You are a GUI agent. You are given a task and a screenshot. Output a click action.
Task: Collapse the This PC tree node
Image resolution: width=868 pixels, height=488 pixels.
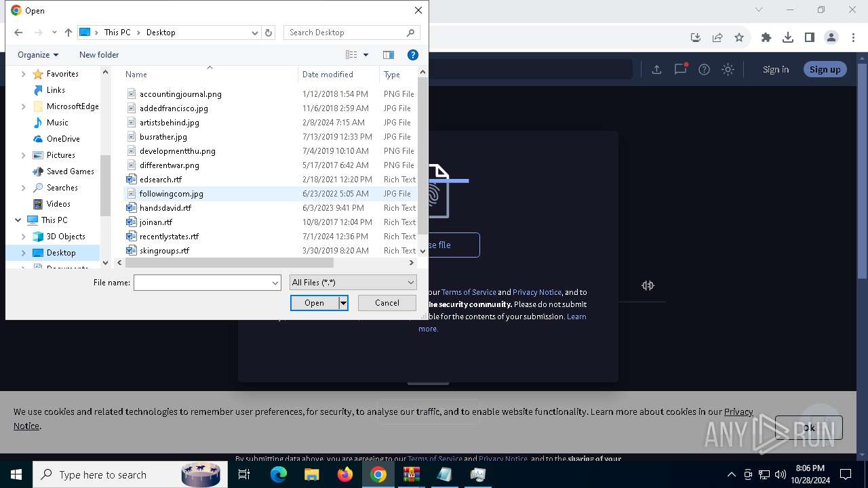click(18, 220)
